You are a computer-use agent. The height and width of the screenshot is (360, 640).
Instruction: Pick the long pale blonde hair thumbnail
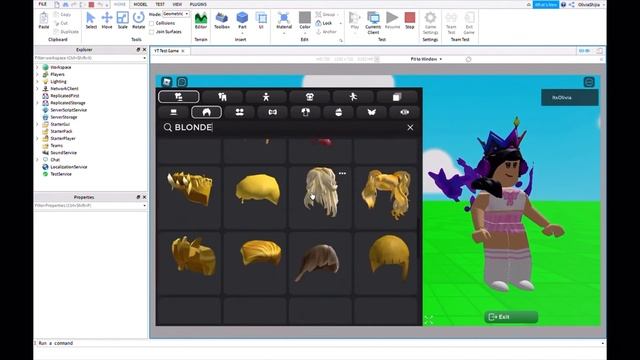pyautogui.click(x=320, y=198)
